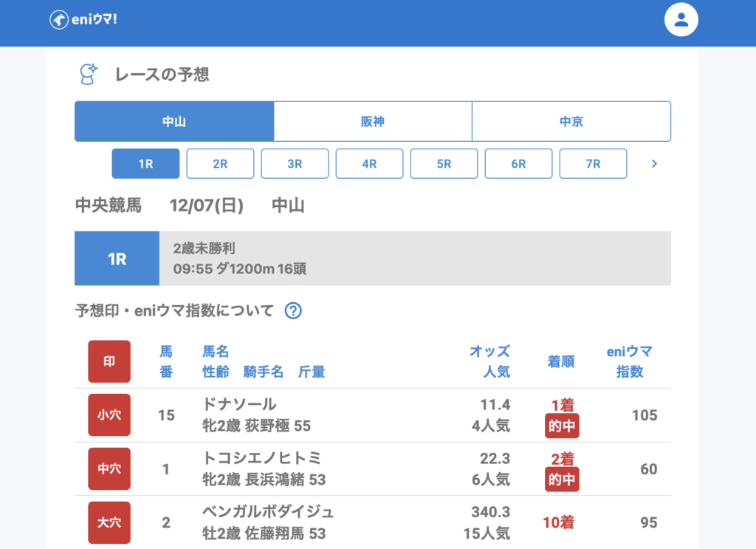Switch to the 中京 racecourse tab
The width and height of the screenshot is (756, 549).
[x=571, y=122]
